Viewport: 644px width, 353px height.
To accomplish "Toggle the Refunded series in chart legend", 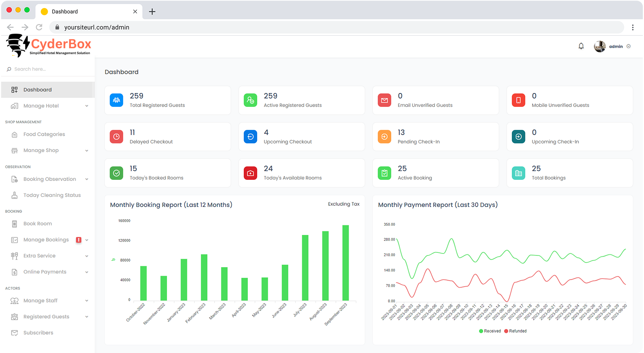I will [x=515, y=331].
